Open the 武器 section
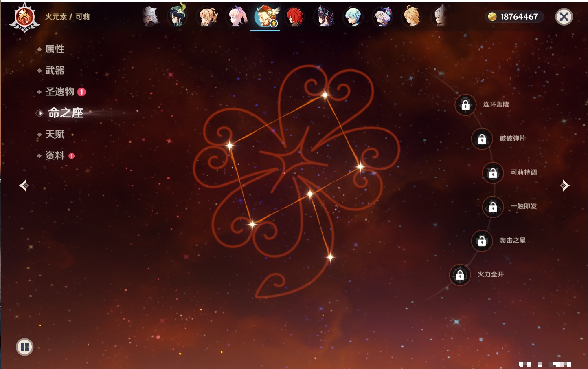The width and height of the screenshot is (588, 369). pos(55,71)
